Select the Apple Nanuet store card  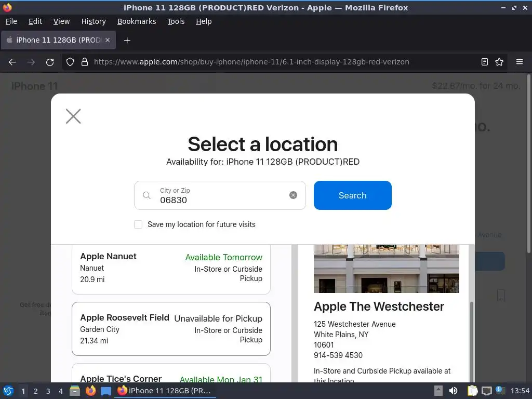point(171,269)
